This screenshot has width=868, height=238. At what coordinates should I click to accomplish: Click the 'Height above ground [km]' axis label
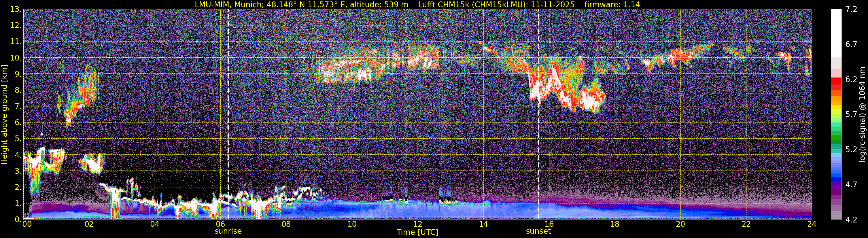click(4, 115)
